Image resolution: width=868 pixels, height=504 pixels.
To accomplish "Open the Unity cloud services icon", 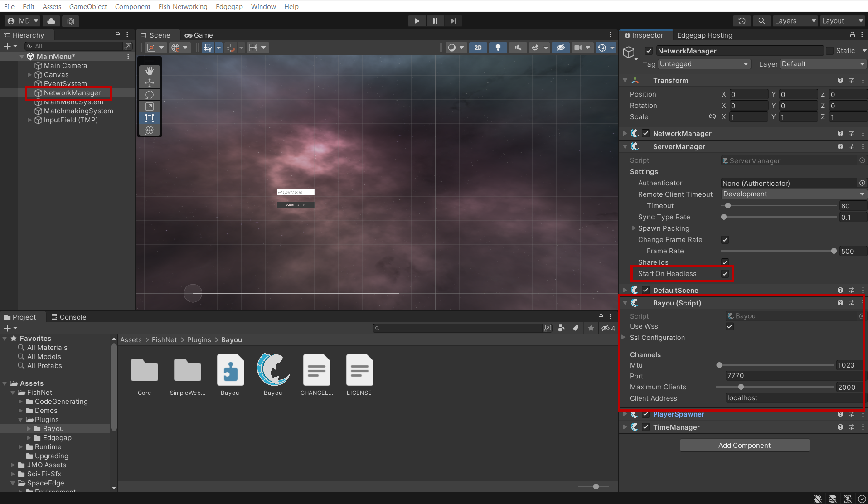I will tap(51, 21).
